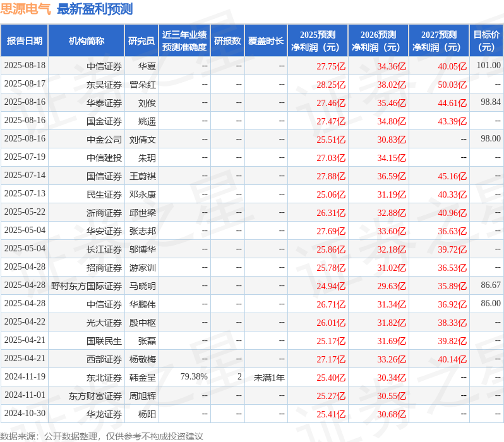Click researcher 周旭辉
Screen dimensions: 504x442
[x=142, y=396]
